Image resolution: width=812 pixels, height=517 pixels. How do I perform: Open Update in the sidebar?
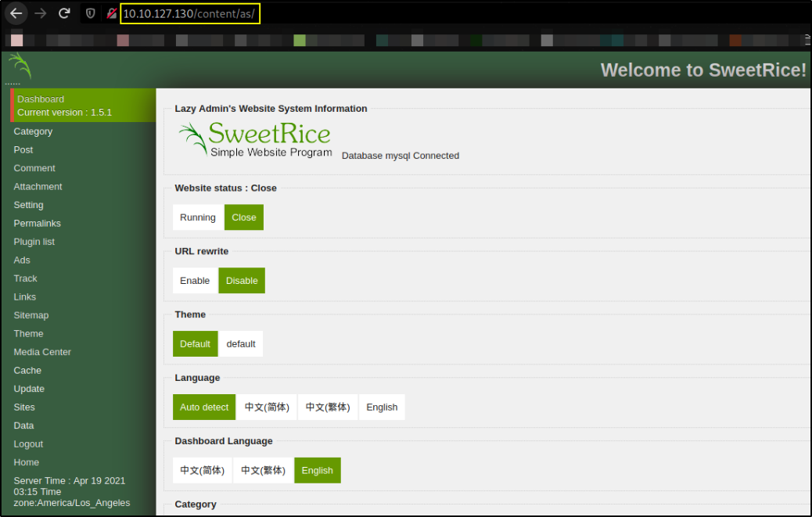29,389
